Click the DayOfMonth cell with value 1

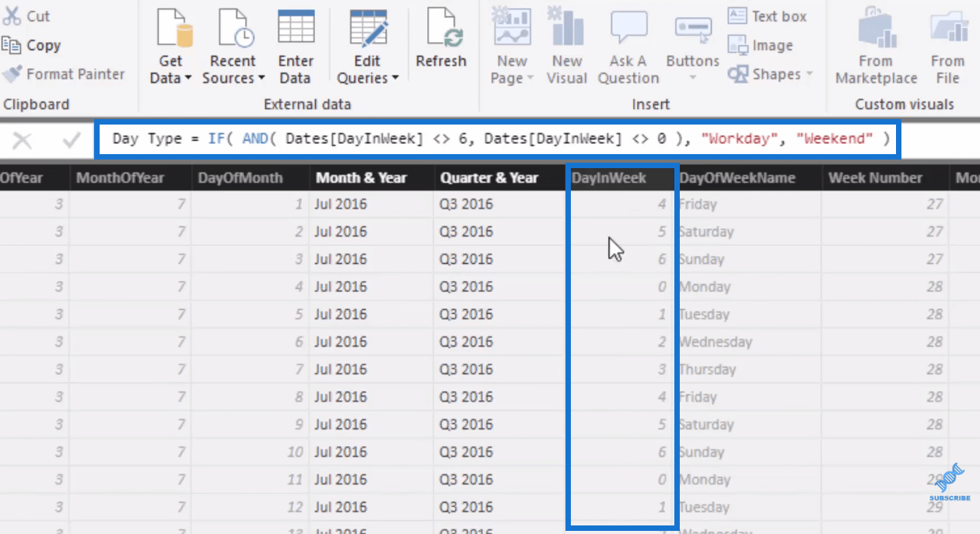click(250, 204)
